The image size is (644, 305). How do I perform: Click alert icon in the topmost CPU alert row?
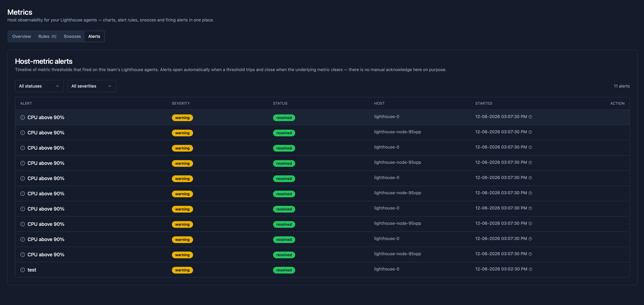pyautogui.click(x=23, y=118)
